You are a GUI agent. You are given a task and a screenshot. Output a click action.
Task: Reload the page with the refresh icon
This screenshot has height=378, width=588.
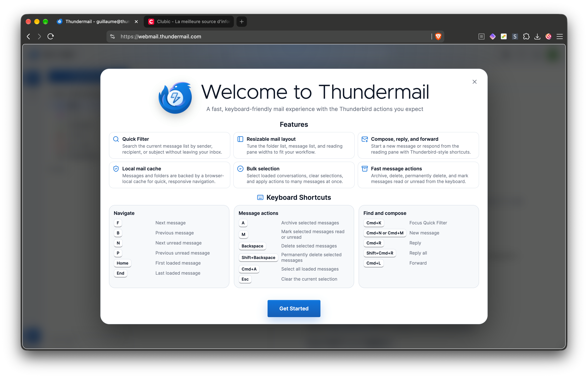coord(51,36)
